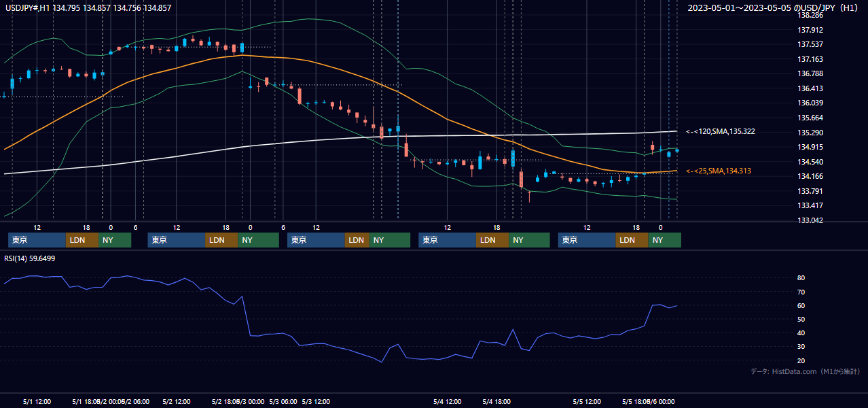The image size is (868, 408).
Task: Click price axis label 136.788
Action: 810,73
